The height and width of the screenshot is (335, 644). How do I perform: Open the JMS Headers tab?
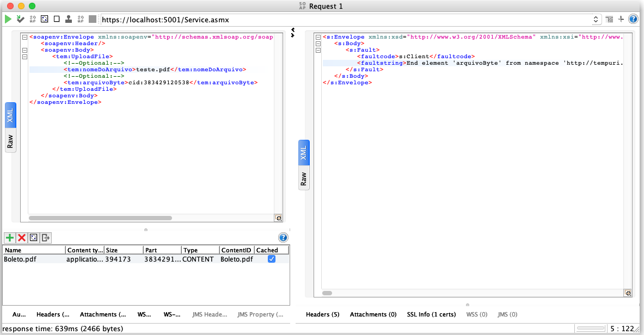[210, 314]
